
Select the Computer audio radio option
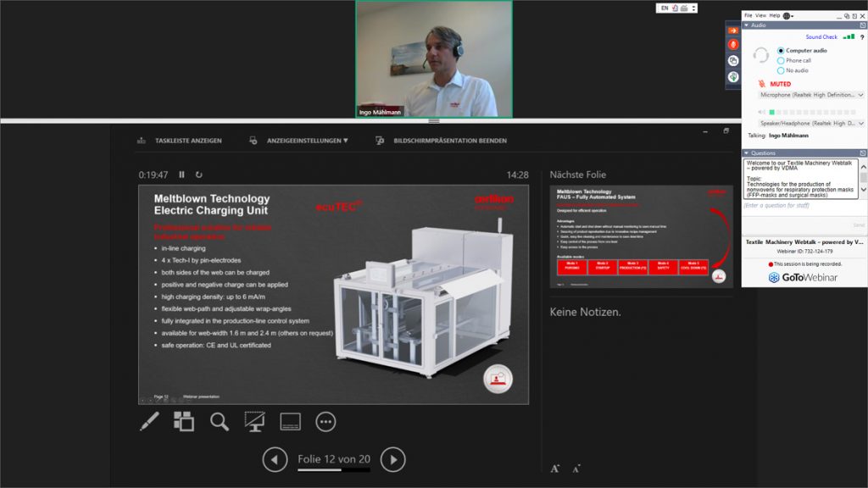(781, 51)
